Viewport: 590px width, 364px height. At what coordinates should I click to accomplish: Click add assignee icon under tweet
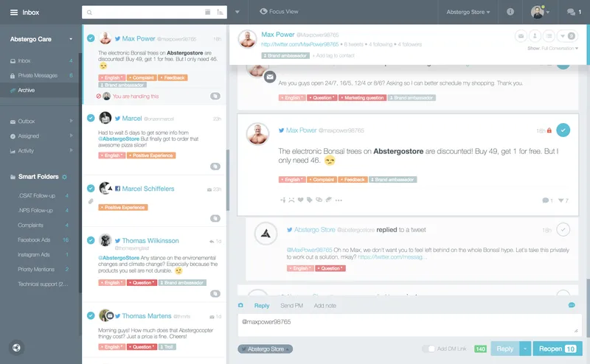point(282,200)
